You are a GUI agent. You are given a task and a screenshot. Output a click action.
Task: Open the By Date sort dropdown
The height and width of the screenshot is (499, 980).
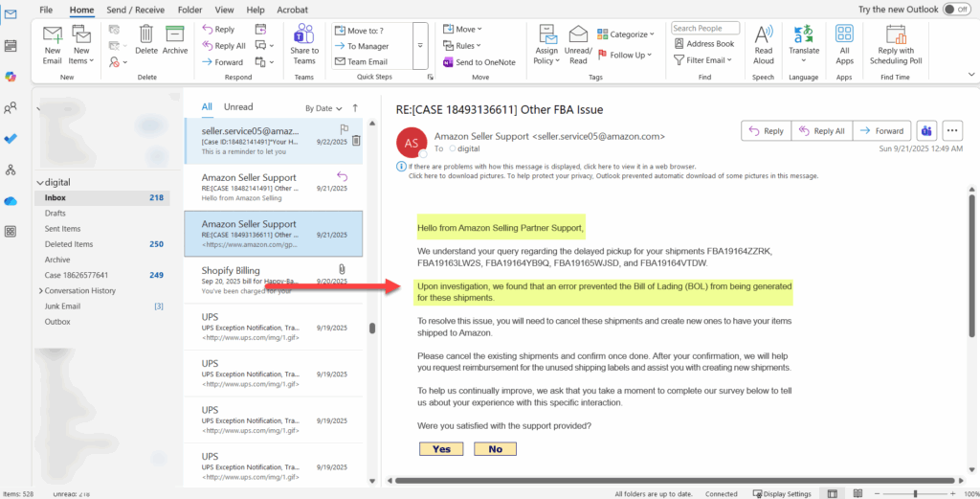pyautogui.click(x=323, y=108)
